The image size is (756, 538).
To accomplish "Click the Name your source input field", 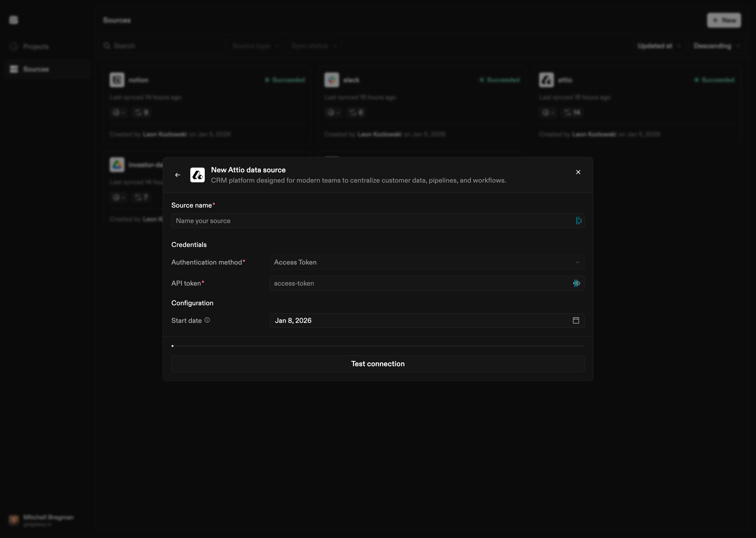I will [364, 221].
